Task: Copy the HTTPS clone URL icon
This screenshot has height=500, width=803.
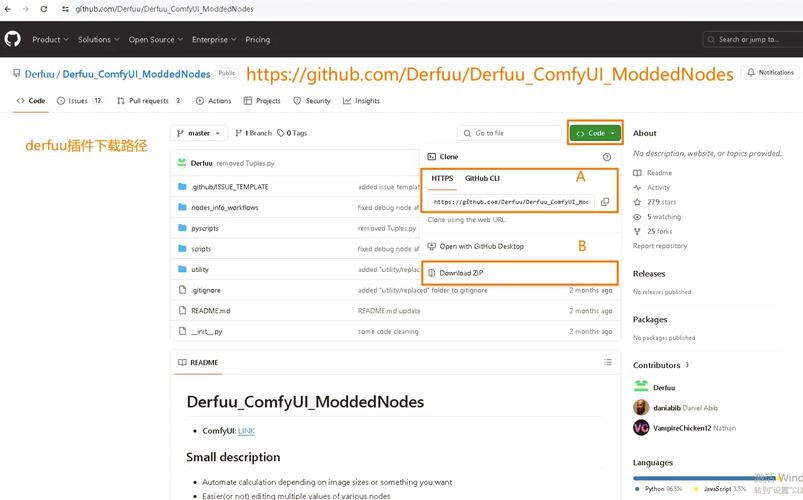Action: click(605, 202)
